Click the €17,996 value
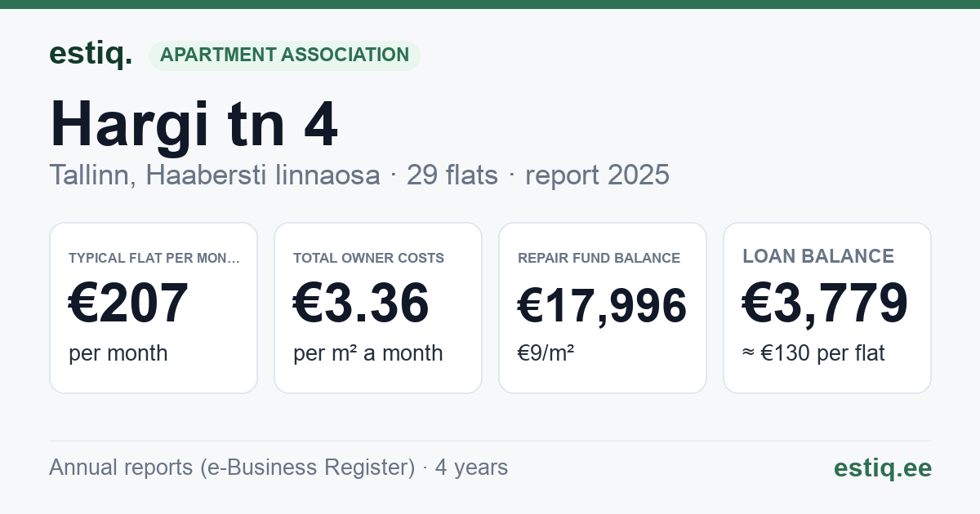The height and width of the screenshot is (514, 980). click(x=603, y=306)
